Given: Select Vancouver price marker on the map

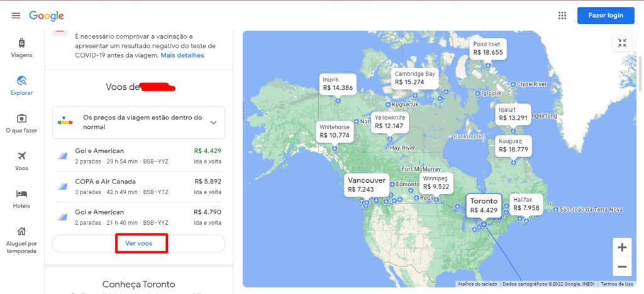Looking at the screenshot, I should [367, 185].
